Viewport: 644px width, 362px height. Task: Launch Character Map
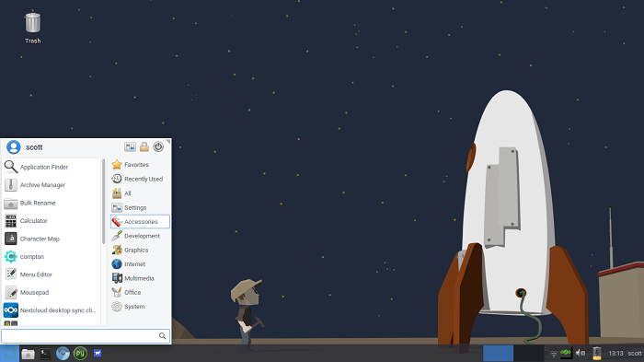[x=51, y=239]
